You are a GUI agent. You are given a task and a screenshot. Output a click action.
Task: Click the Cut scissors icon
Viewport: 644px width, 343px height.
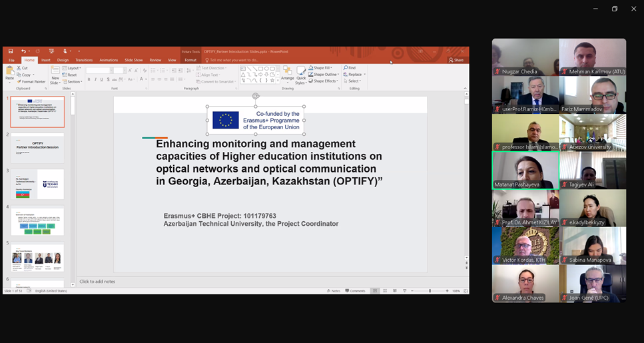pyautogui.click(x=19, y=68)
